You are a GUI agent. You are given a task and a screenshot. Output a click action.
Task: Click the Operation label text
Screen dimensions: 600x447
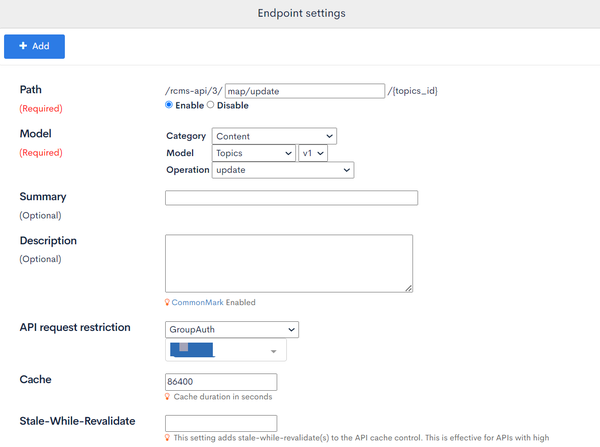point(188,170)
